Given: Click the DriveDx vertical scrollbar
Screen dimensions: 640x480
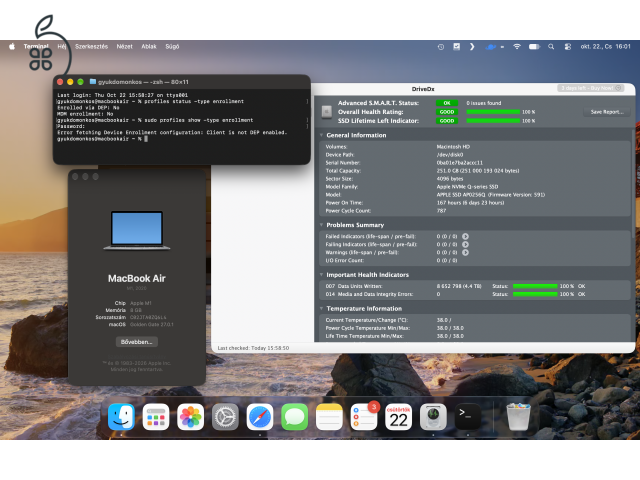Looking at the screenshot, I should coord(633,184).
